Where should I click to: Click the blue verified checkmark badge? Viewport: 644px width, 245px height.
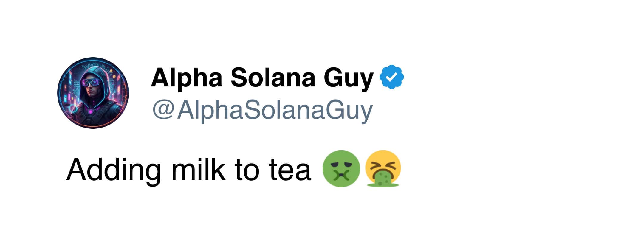pos(391,77)
